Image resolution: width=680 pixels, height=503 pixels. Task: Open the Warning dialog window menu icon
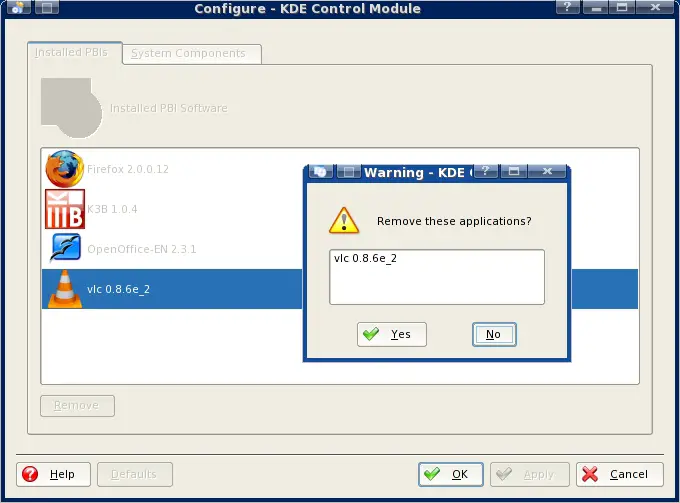tap(320, 172)
